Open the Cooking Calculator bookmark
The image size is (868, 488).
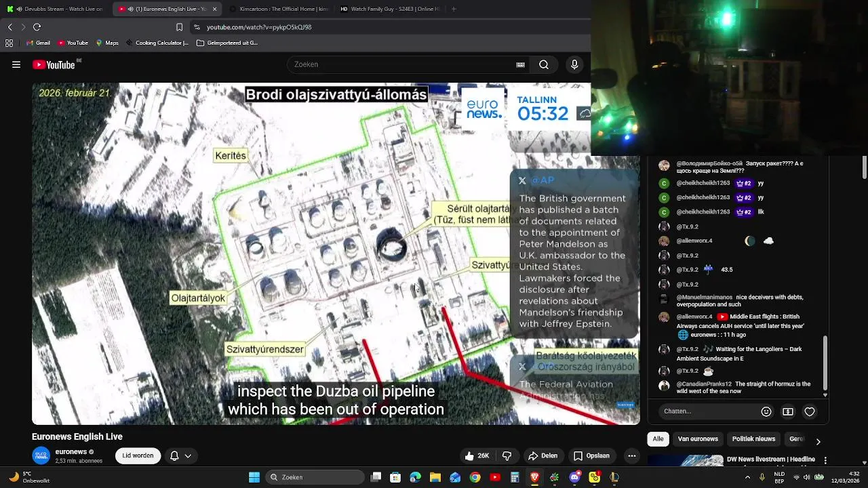(x=157, y=43)
